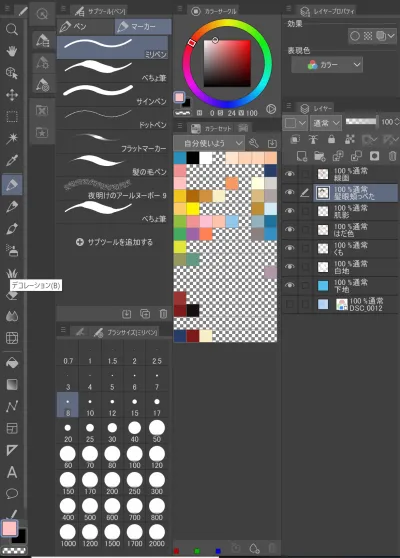Pick the auto select magic wand tool
Image resolution: width=400 pixels, height=558 pixels.
[x=12, y=138]
